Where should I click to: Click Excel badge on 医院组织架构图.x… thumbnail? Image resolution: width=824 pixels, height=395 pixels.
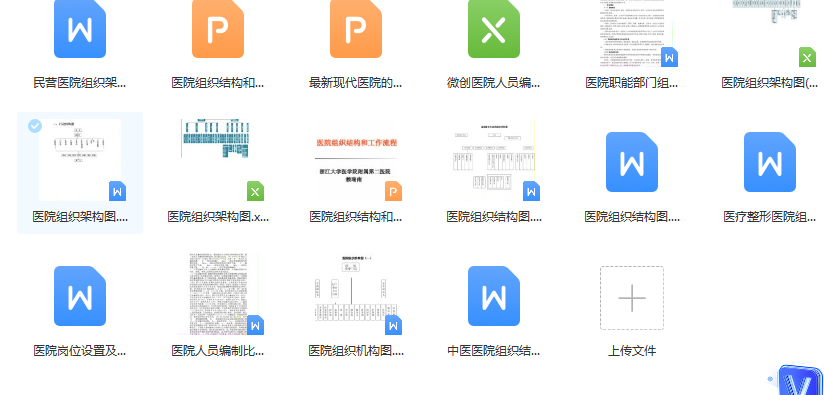point(255,191)
